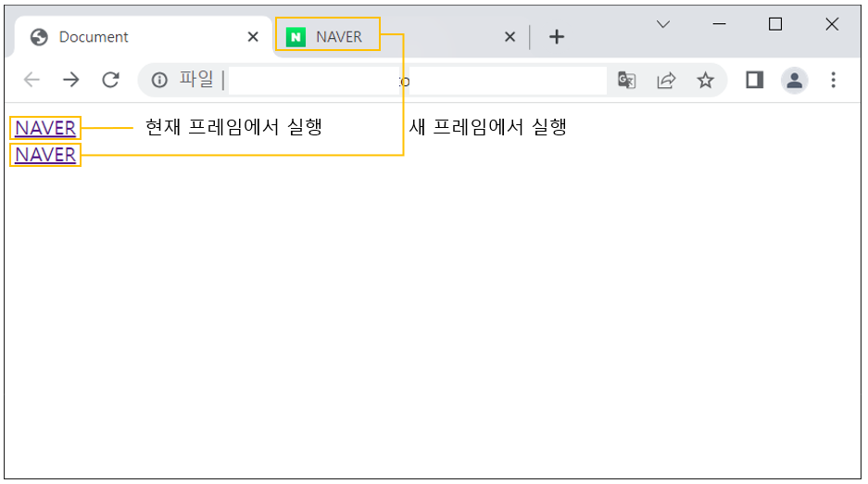Open Chrome's three-dot menu
This screenshot has height=484, width=868.
833,81
